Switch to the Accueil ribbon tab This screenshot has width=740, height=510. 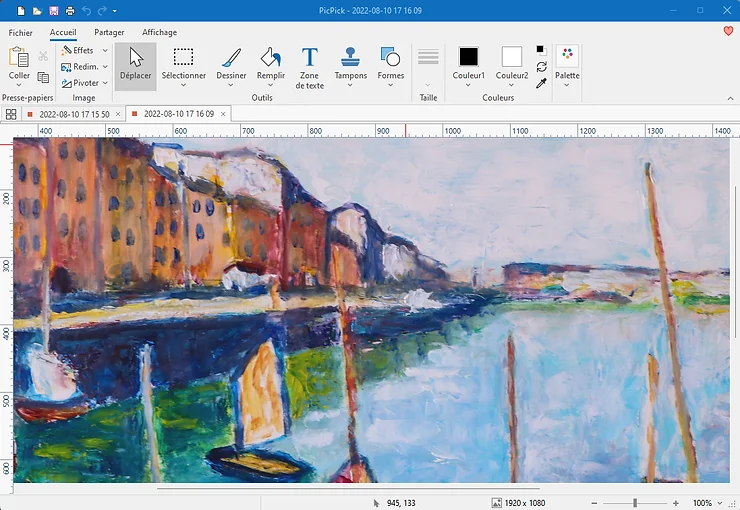63,32
